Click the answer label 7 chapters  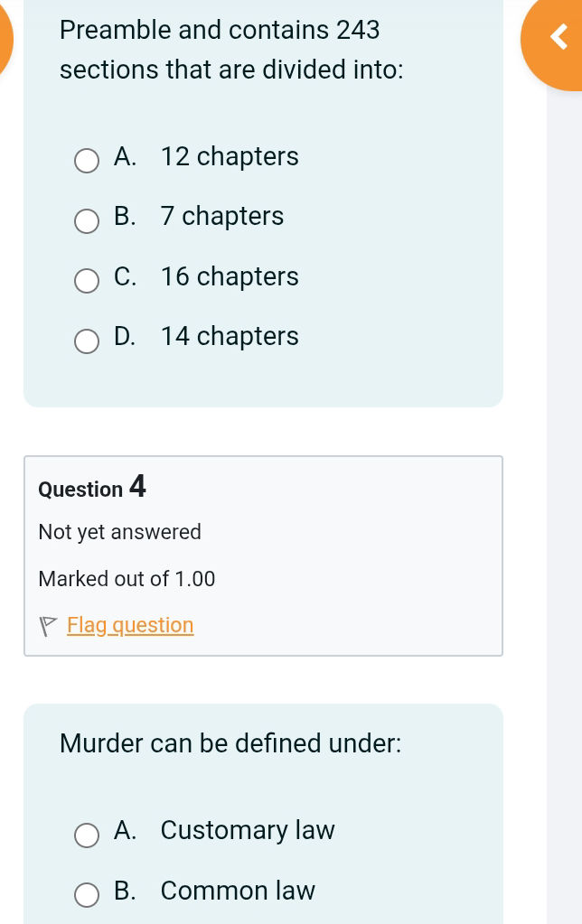coord(221,216)
